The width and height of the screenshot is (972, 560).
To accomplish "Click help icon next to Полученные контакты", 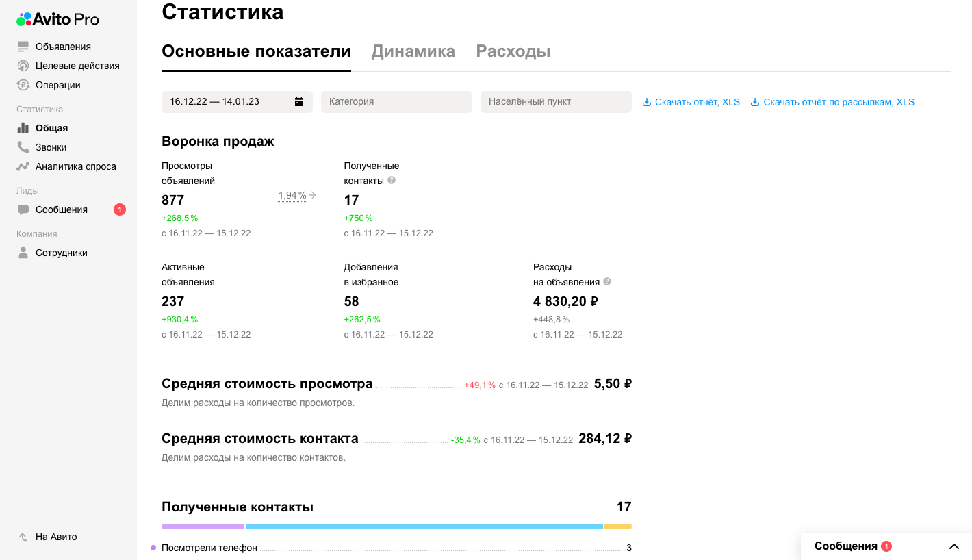I will coord(392,181).
